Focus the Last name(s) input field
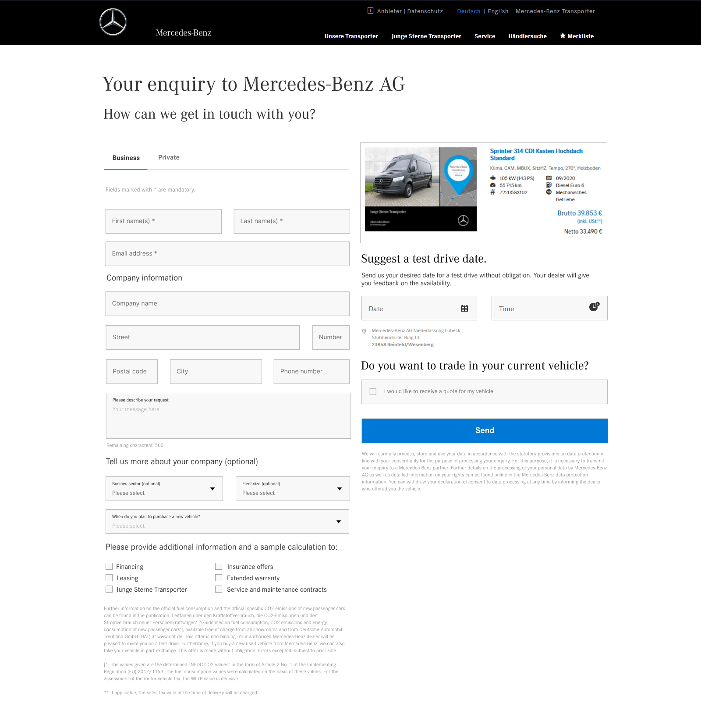The height and width of the screenshot is (728, 701). [x=292, y=221]
